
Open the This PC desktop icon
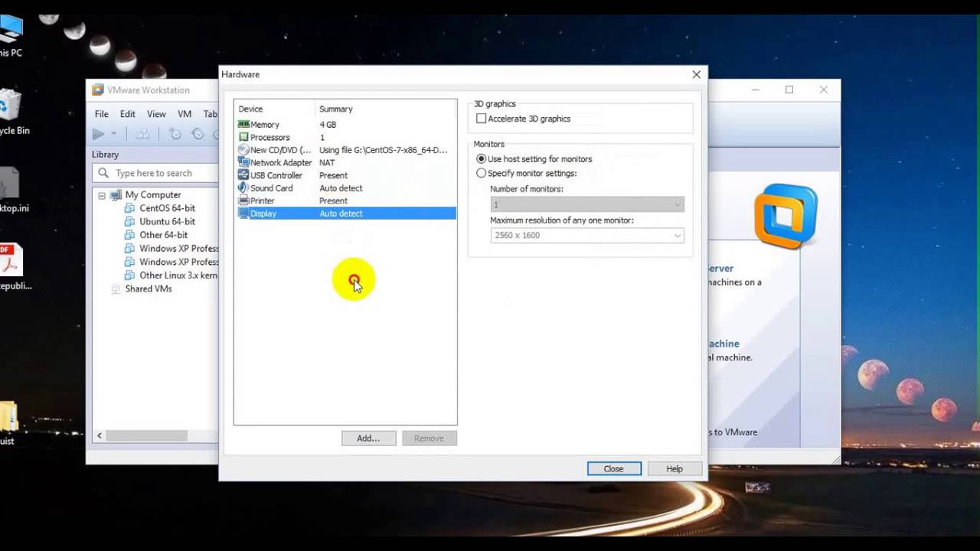pos(9,29)
